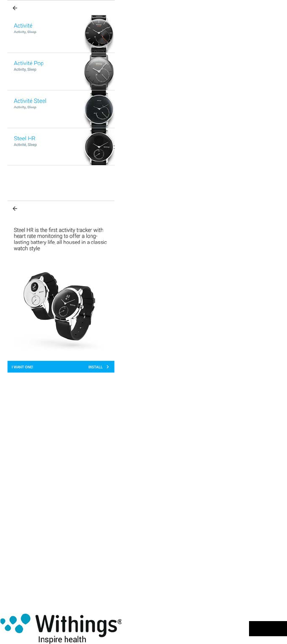Tap the back arrow above the Activité list
Screen dimensions: 287x644
coord(15,8)
